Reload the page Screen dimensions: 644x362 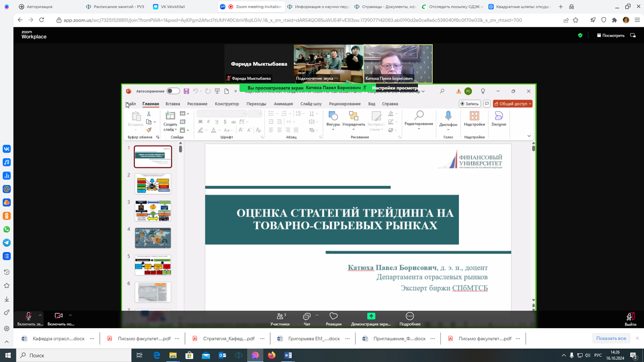pyautogui.click(x=42, y=20)
